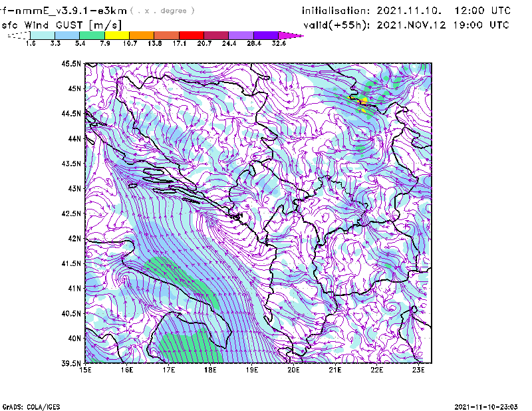Click the light blue 3.3–5.4 legend swatch

[67, 35]
